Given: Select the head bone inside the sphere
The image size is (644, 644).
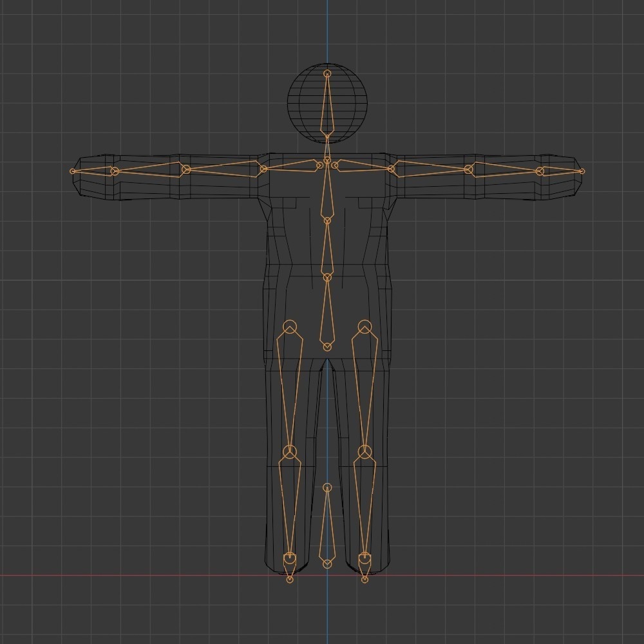Looking at the screenshot, I should (327, 105).
